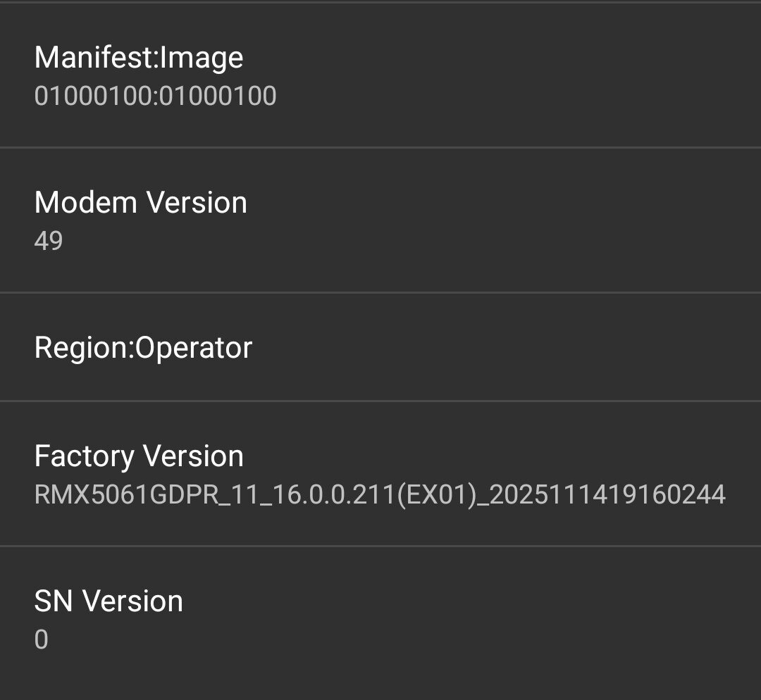Click divider between Factory Version and SN Version

coord(380,546)
